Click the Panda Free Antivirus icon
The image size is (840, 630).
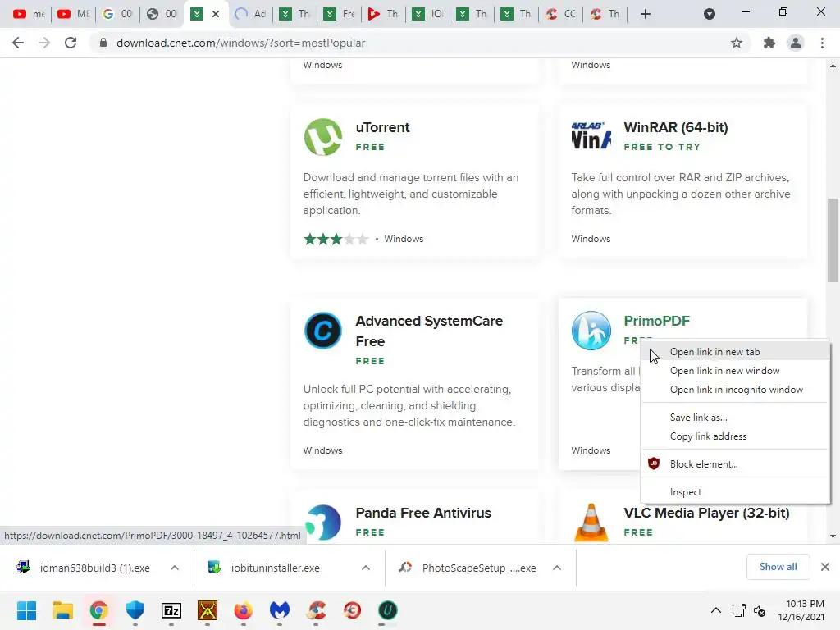tap(322, 523)
